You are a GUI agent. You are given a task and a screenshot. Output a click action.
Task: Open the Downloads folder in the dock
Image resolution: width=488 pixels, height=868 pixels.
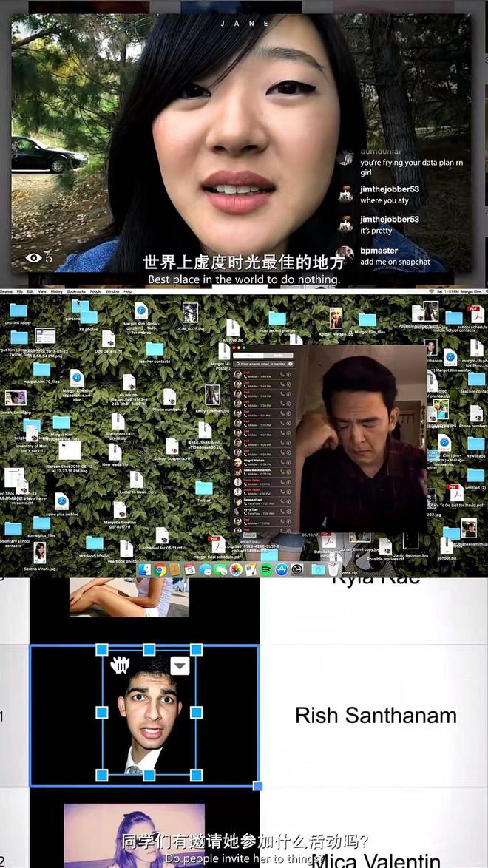pyautogui.click(x=317, y=569)
